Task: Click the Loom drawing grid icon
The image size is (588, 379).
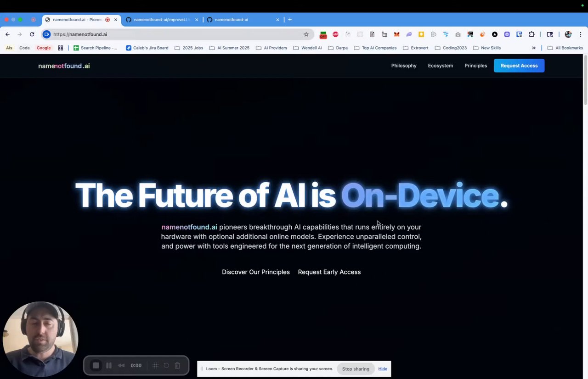Action: coord(156,365)
